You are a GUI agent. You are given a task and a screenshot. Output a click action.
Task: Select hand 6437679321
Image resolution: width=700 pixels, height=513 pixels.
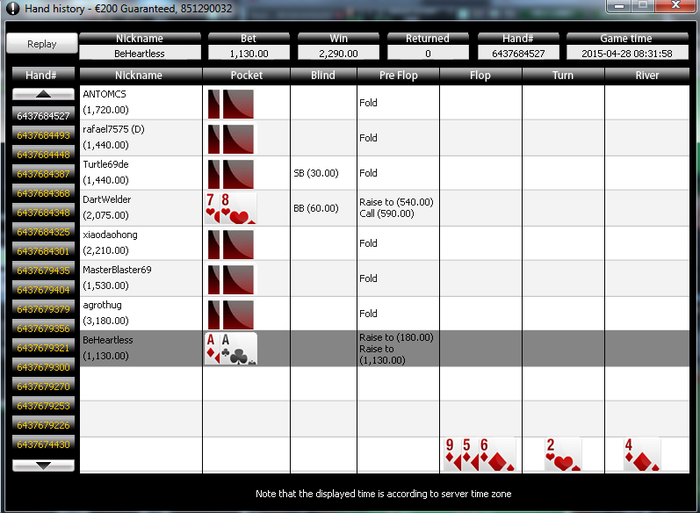pyautogui.click(x=43, y=348)
